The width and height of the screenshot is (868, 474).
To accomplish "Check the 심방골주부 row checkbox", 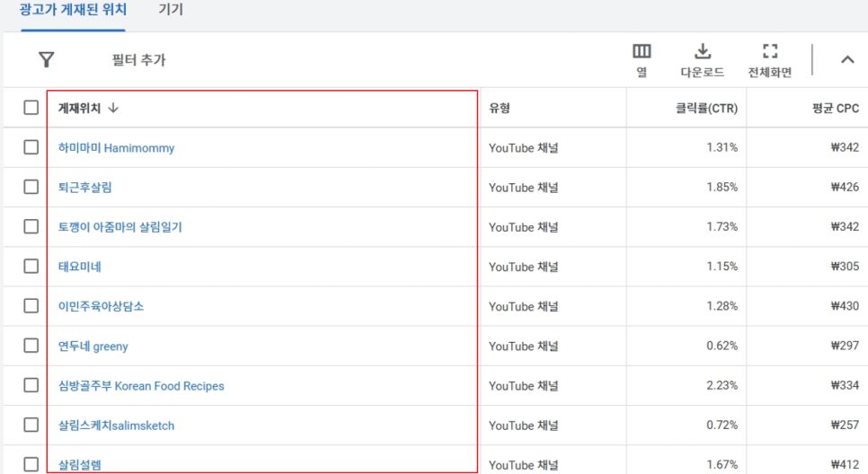I will (x=31, y=385).
